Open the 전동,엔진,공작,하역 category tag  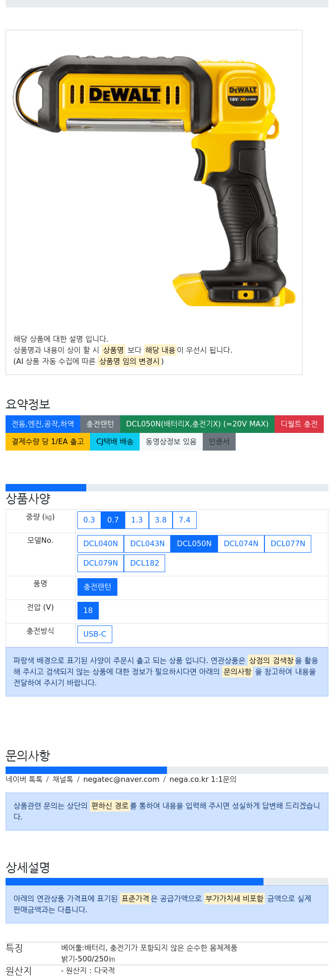tap(43, 424)
